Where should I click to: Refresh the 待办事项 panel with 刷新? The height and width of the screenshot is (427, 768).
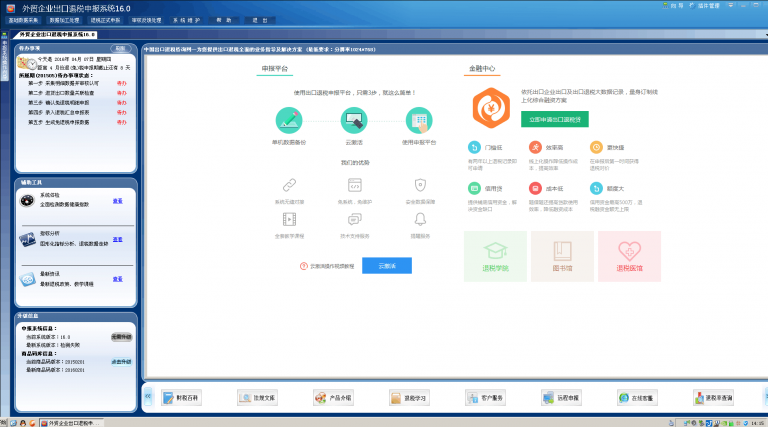click(x=120, y=48)
